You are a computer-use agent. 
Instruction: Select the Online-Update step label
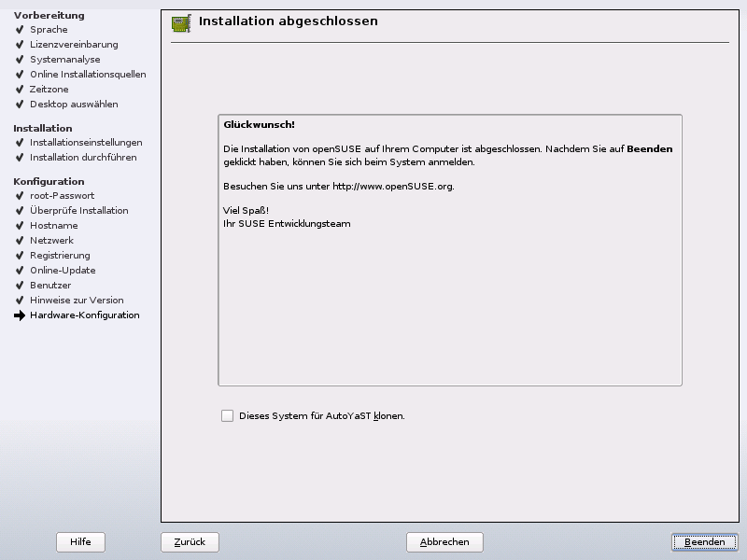pyautogui.click(x=63, y=270)
